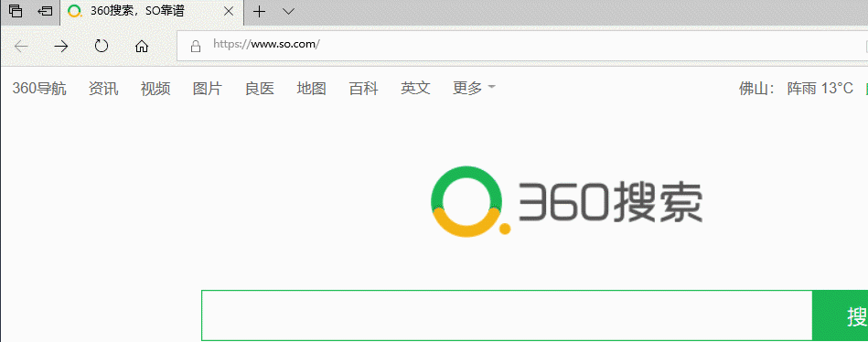Image resolution: width=868 pixels, height=342 pixels.
Task: Close the 360搜索 tab
Action: tap(228, 12)
